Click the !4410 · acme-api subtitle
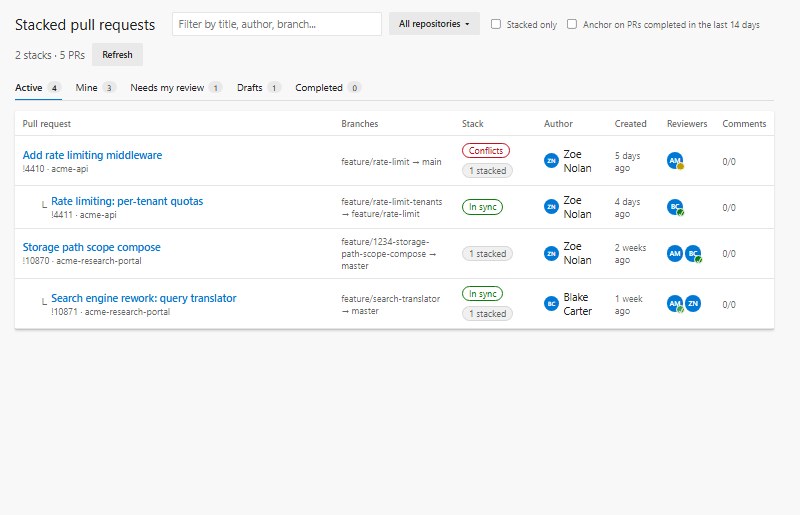The height and width of the screenshot is (515, 800). coord(56,169)
